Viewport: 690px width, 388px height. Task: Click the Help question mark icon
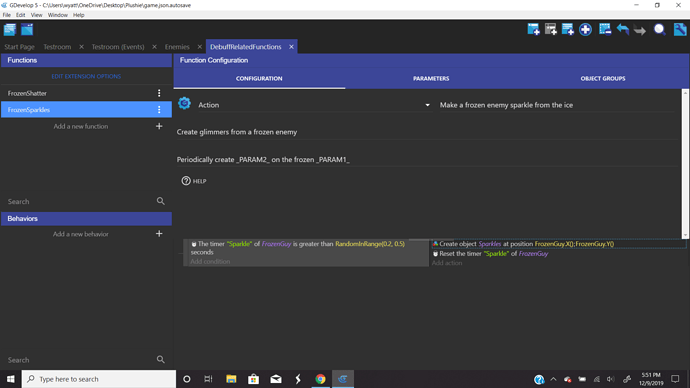(186, 181)
